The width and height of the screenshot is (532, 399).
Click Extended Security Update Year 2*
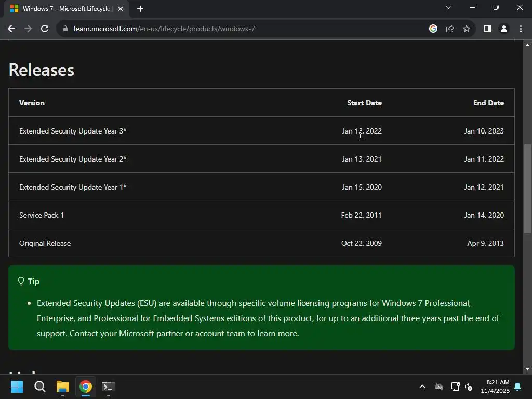point(73,159)
